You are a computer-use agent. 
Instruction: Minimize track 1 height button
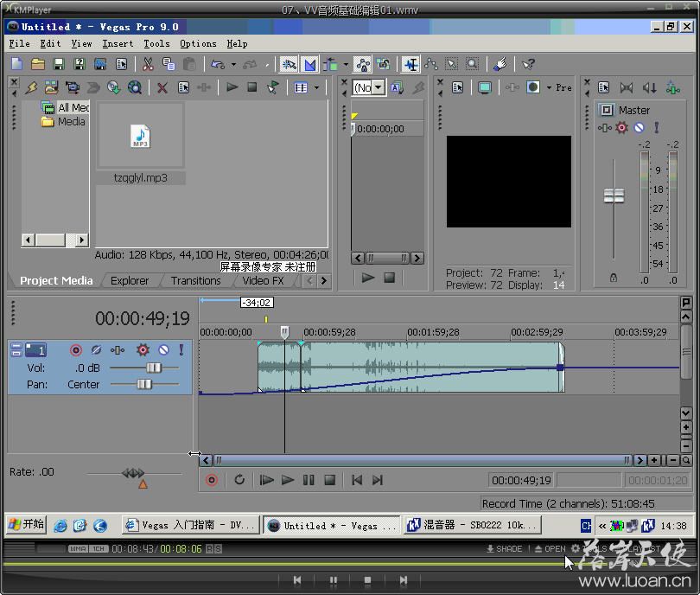tap(16, 347)
